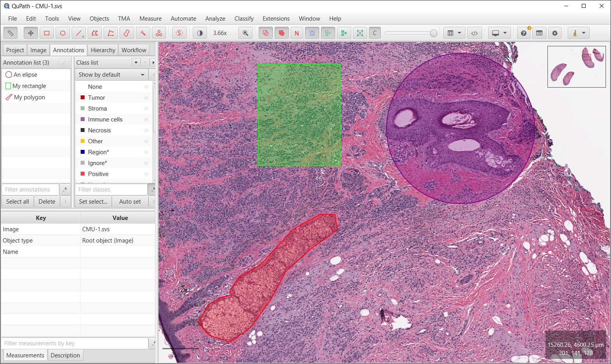The image size is (611, 364).
Task: Toggle fill detections button
Action: 344,33
